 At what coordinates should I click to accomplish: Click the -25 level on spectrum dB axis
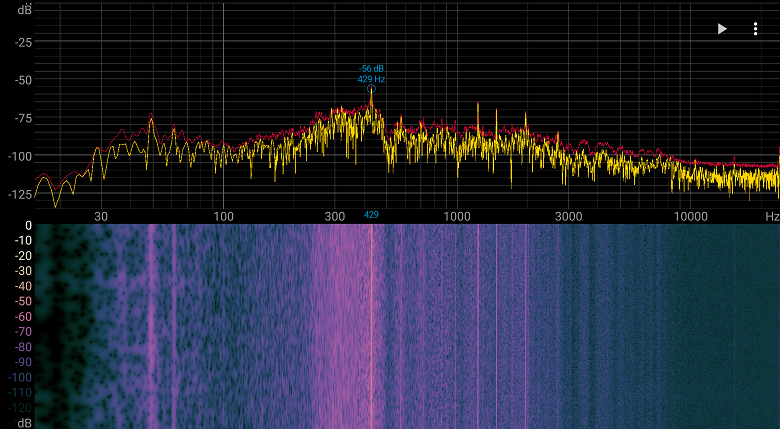[x=23, y=42]
